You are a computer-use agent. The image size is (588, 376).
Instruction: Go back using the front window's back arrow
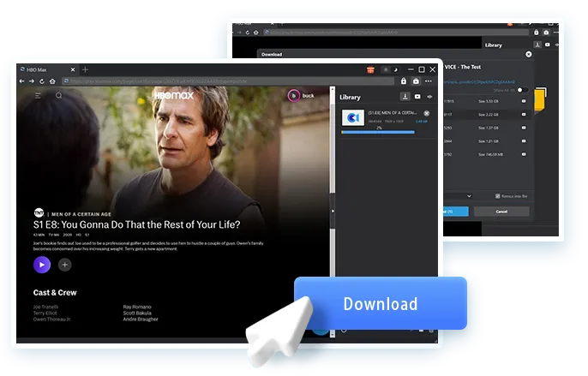click(21, 81)
